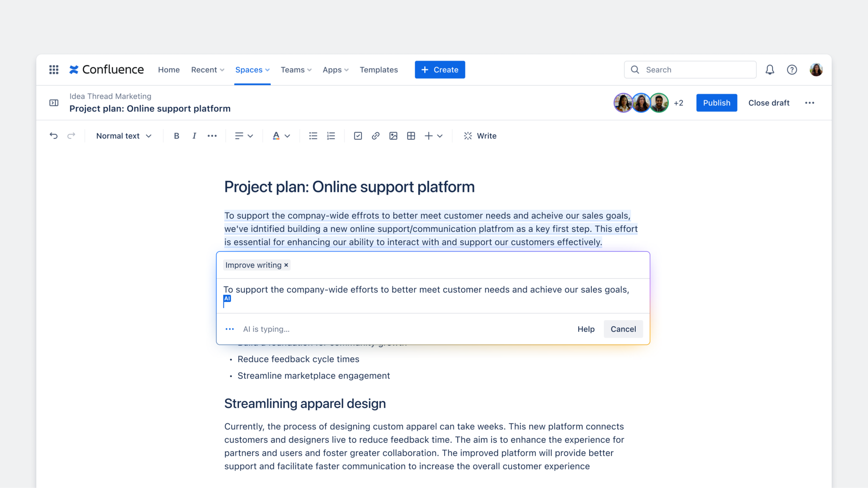The image size is (868, 488).
Task: Click the italic formatting icon
Action: point(195,136)
